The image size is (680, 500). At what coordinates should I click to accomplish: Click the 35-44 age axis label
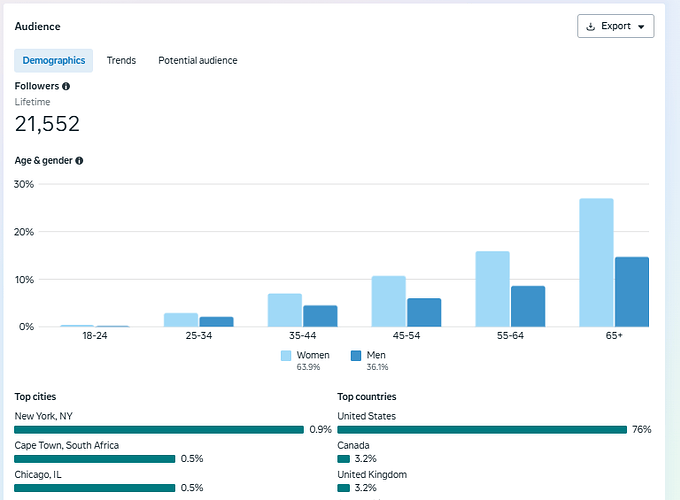pyautogui.click(x=303, y=336)
